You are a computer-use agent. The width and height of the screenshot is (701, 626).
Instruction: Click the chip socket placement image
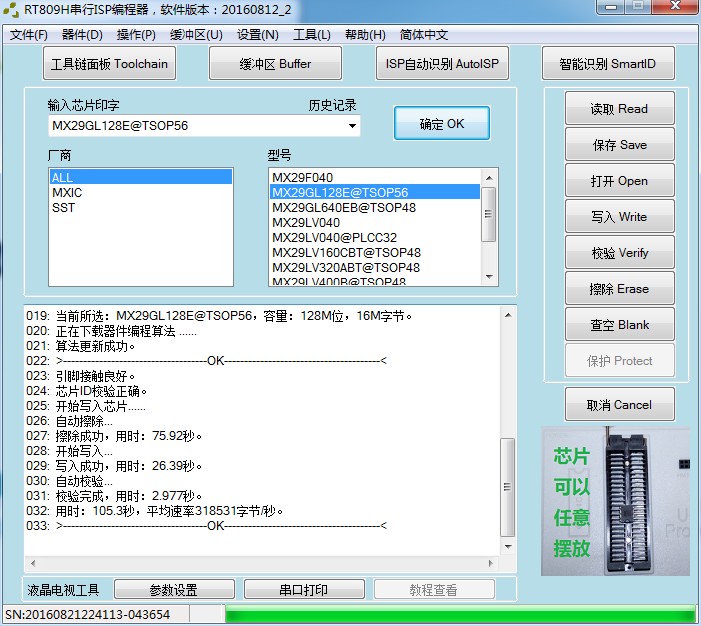pos(617,501)
